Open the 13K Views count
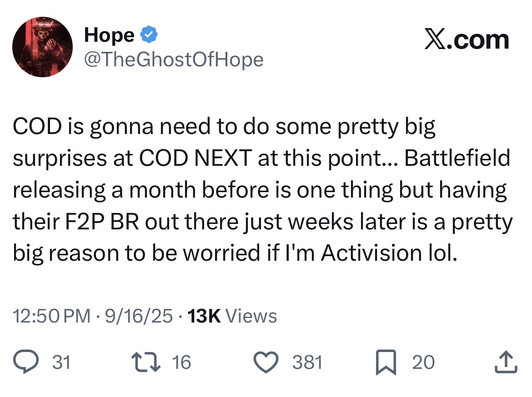Viewport: 532px width, 397px height. pos(232,316)
